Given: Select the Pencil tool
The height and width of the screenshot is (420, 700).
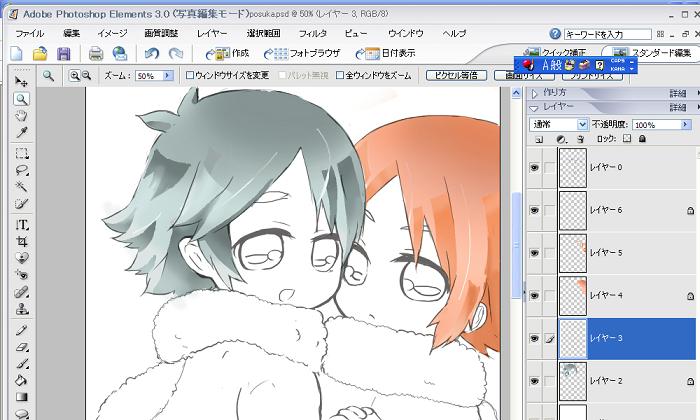Looking at the screenshot, I should click(21, 330).
